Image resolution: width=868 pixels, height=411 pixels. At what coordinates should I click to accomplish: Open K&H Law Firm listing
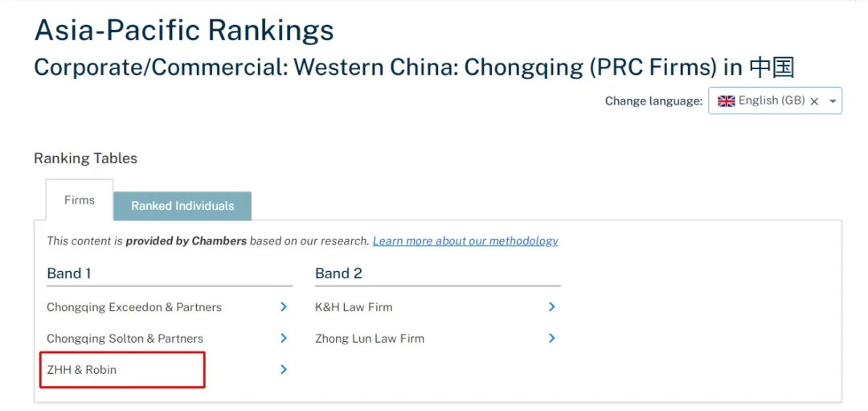tap(354, 307)
